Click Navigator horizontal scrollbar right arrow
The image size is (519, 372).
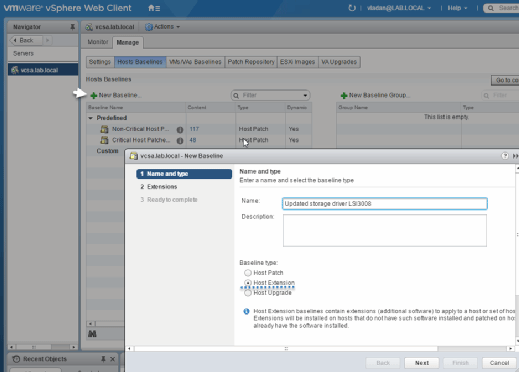[74, 347]
